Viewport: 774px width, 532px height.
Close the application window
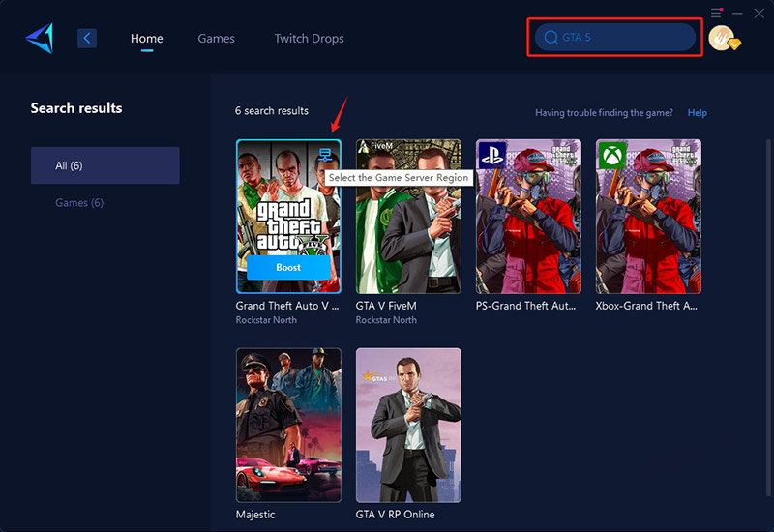pyautogui.click(x=759, y=14)
